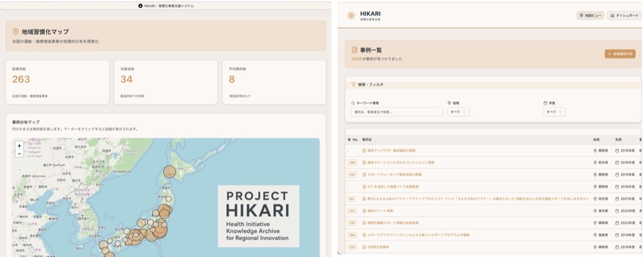The height and width of the screenshot is (257, 644).
Task: Click the badge numbered 50
Action: coord(352,198)
